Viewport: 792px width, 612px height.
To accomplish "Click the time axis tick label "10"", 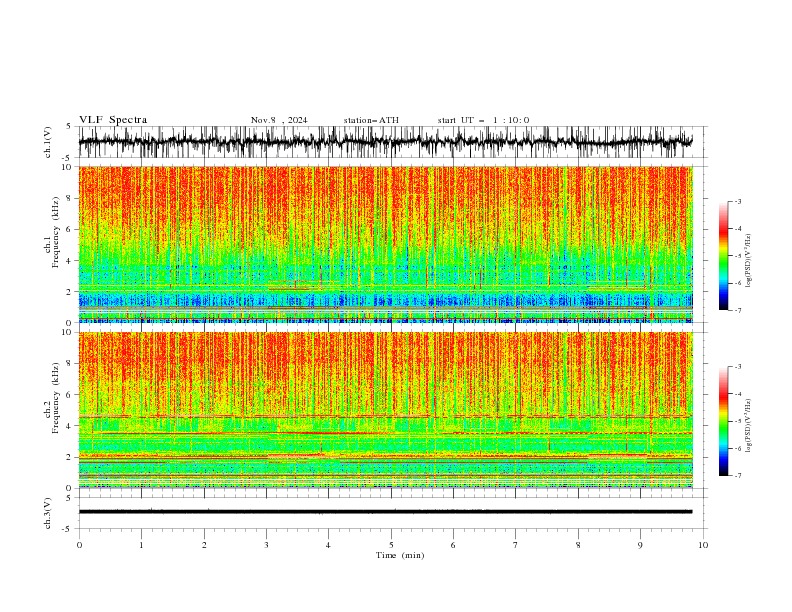I will point(703,545).
